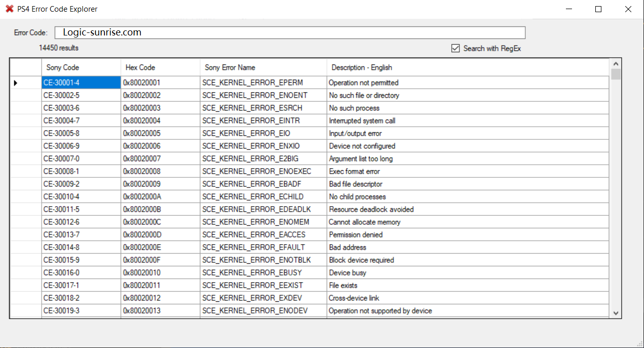Click the SCE_KERNEL_ERROR_ENOMEM cell
The image size is (644, 348).
[x=263, y=222]
